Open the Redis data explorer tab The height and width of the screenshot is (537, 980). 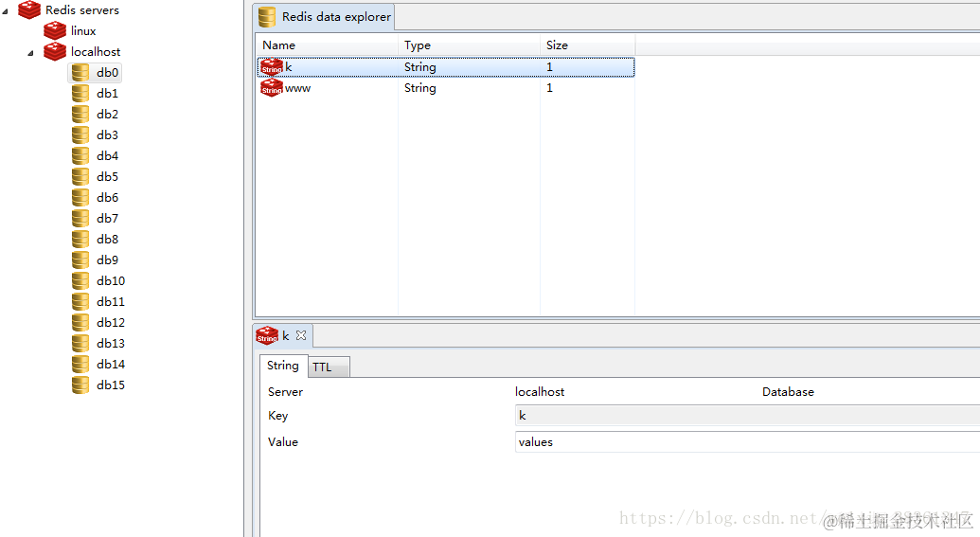tap(325, 17)
